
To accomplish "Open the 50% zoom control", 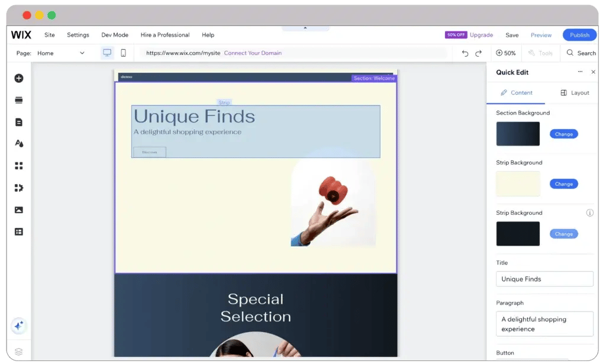I will pos(505,53).
